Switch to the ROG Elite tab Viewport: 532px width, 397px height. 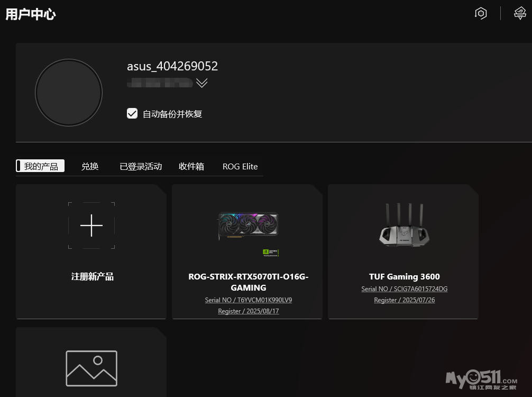(x=240, y=166)
